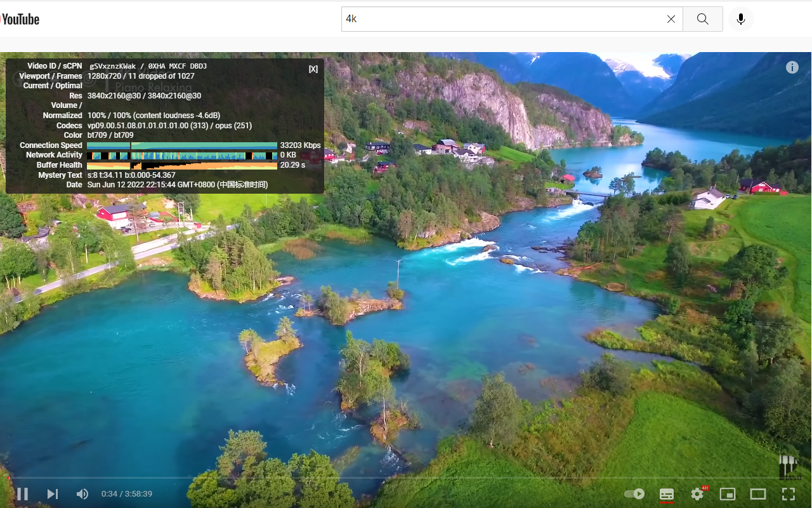The height and width of the screenshot is (508, 812).
Task: Click the 33203 Kbps value
Action: click(301, 145)
